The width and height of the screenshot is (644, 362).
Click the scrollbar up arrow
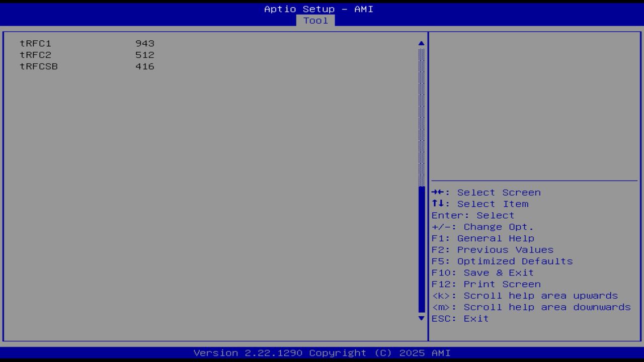[421, 43]
